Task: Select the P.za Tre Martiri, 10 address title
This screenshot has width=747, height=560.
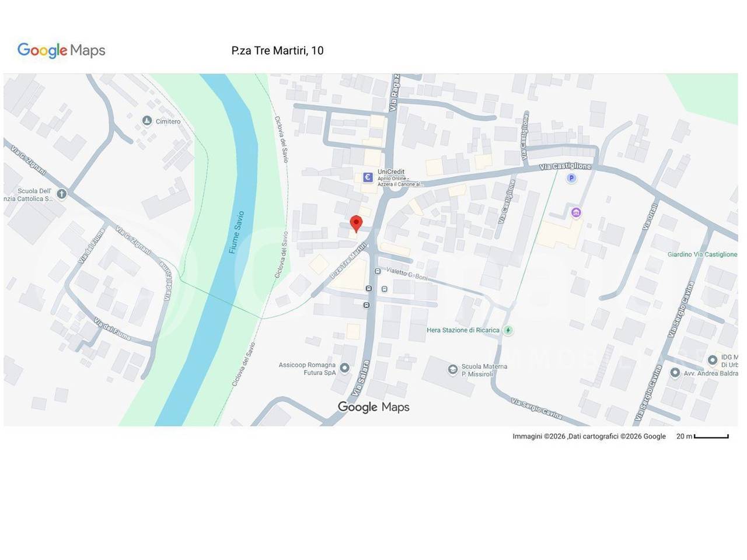Action: coord(277,51)
